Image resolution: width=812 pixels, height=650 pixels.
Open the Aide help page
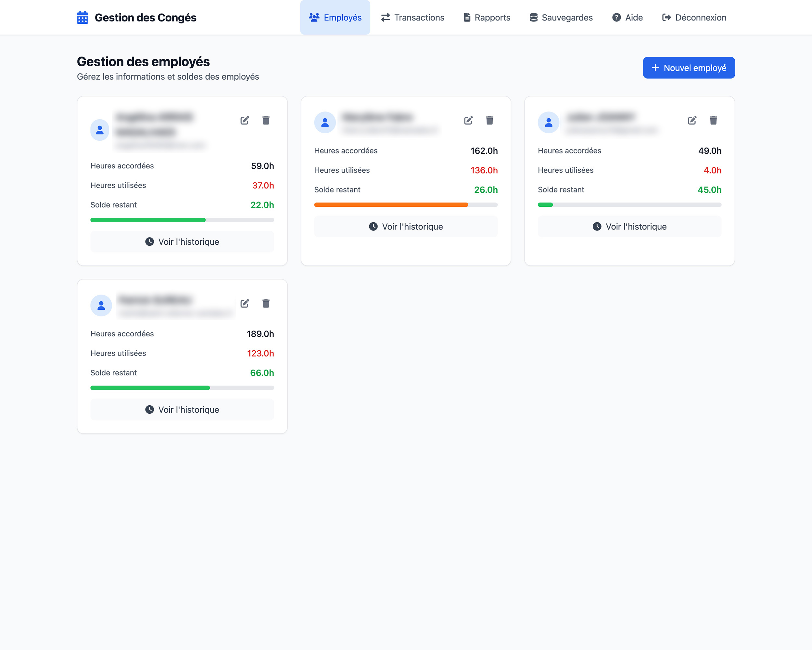(627, 17)
